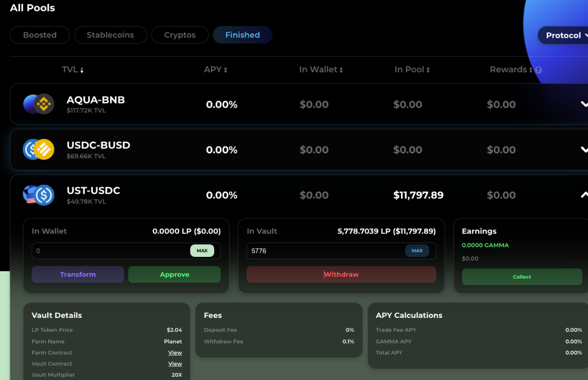Select the Cryptos filter

(180, 34)
